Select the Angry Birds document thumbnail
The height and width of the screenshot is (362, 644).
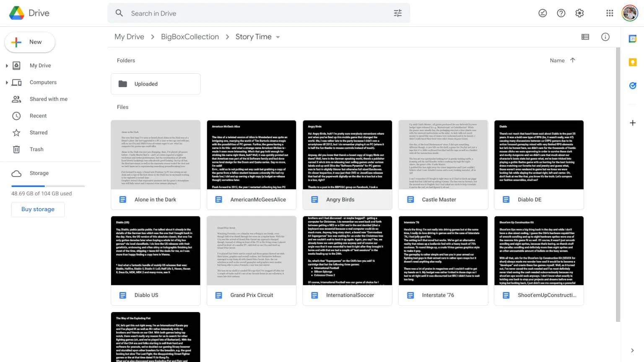pyautogui.click(x=347, y=155)
